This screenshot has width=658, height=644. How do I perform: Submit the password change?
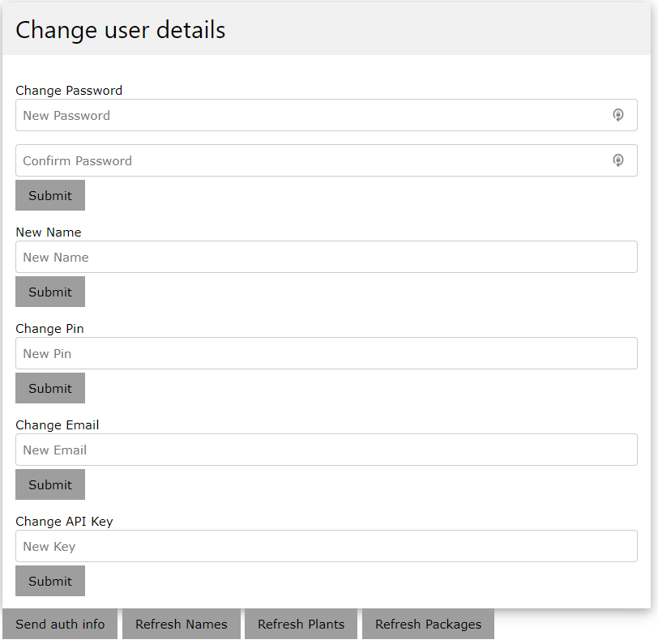(50, 195)
